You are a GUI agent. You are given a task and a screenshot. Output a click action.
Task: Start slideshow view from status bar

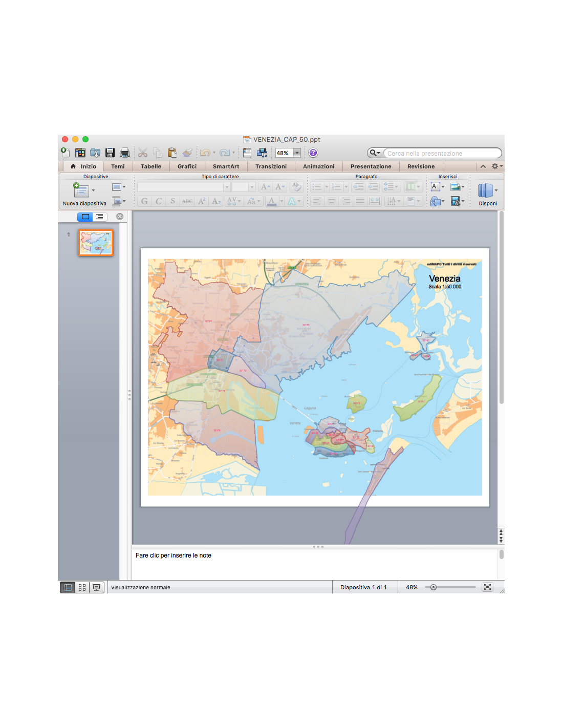pyautogui.click(x=96, y=588)
